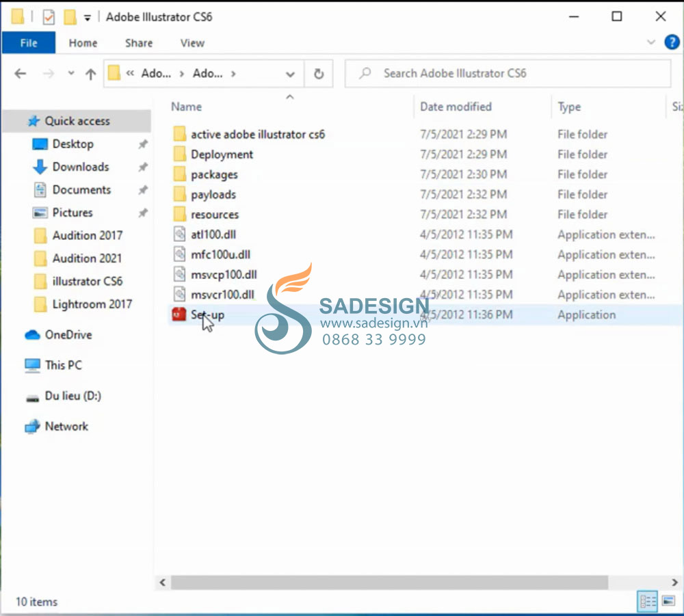
Task: Click the mfc100u.dll file icon
Action: 179,254
